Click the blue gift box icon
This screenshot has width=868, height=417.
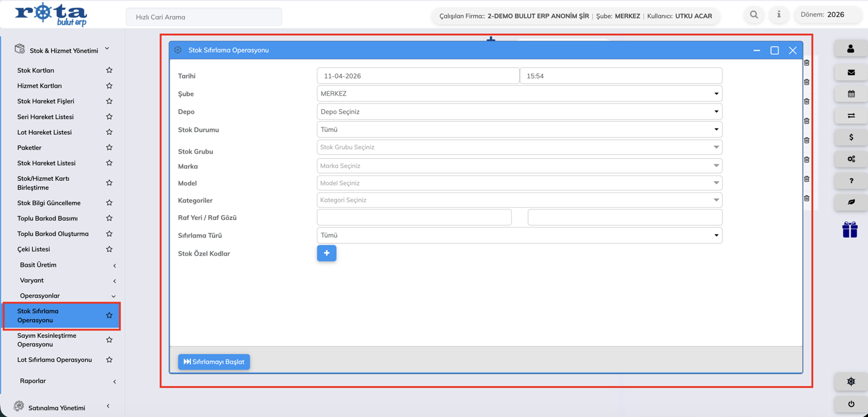click(x=850, y=230)
